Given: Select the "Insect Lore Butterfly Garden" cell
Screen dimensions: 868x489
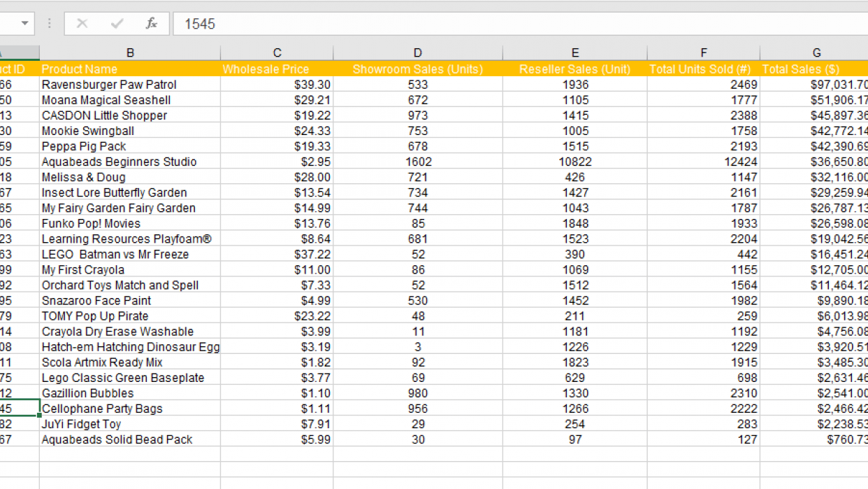Looking at the screenshot, I should click(130, 192).
